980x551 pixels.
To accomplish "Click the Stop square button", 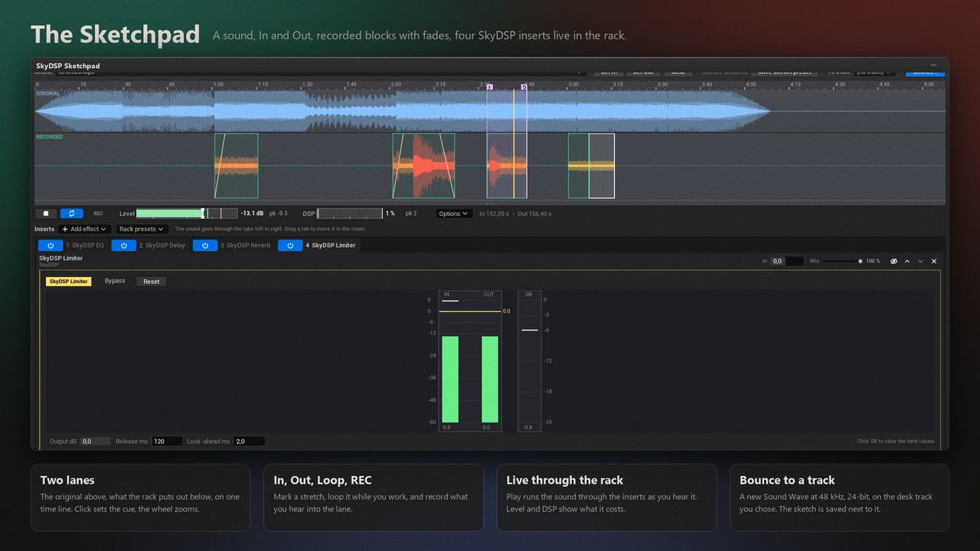I will pyautogui.click(x=46, y=214).
